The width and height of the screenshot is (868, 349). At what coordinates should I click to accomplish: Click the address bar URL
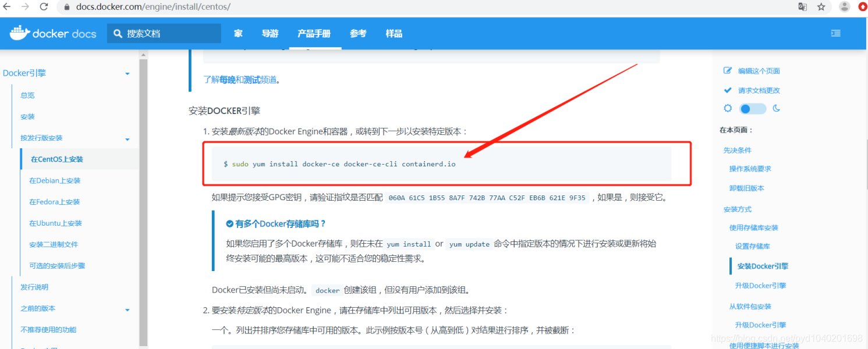pyautogui.click(x=152, y=7)
